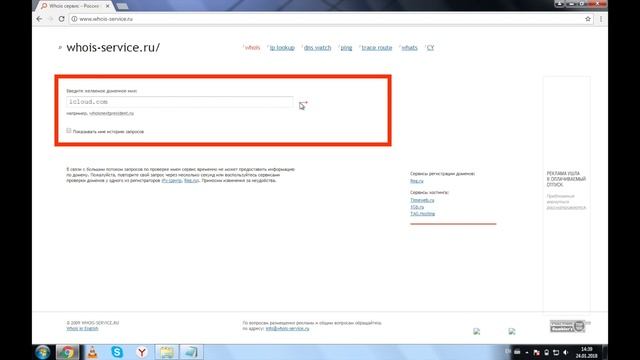
Task: Bookmark the page with the star icon
Action: tap(588, 19)
